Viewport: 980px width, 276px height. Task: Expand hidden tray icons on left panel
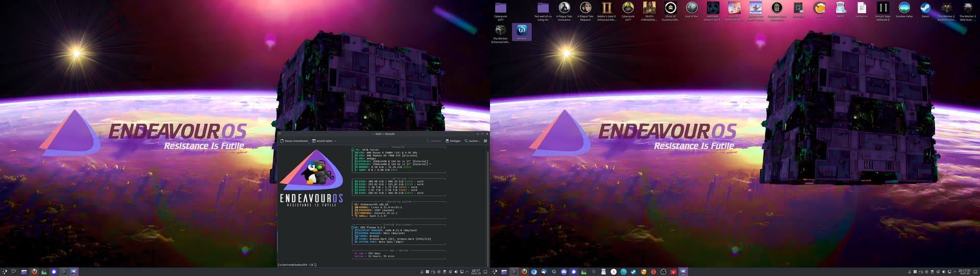tap(467, 272)
